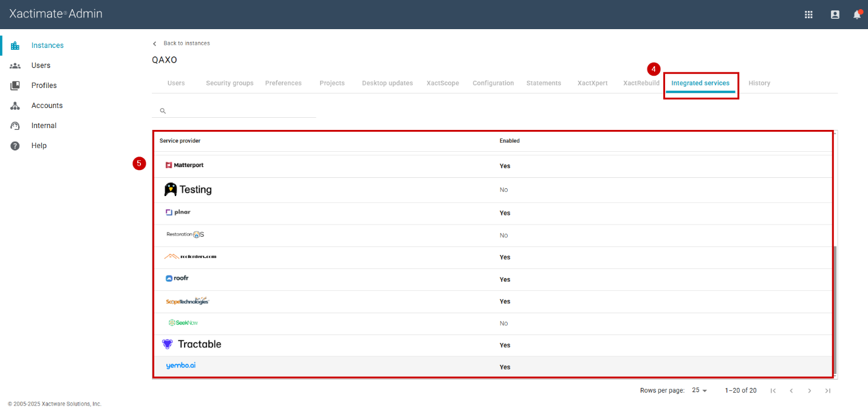Open the user account icon

point(835,15)
